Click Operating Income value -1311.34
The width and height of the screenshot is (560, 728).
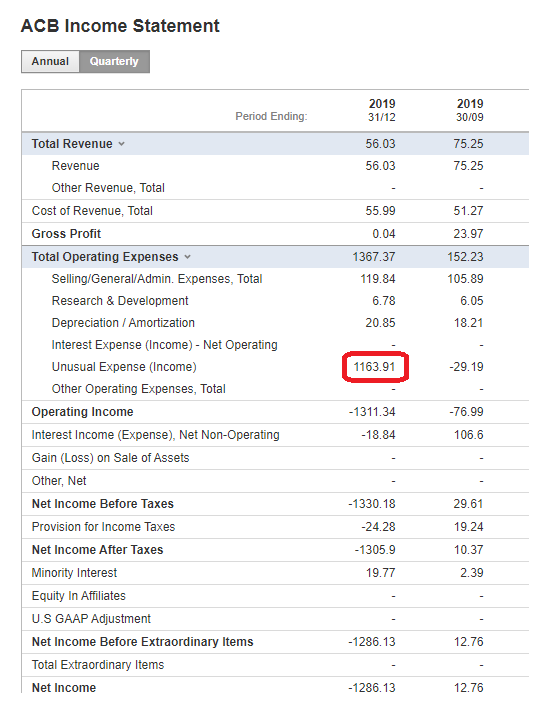[x=372, y=412]
